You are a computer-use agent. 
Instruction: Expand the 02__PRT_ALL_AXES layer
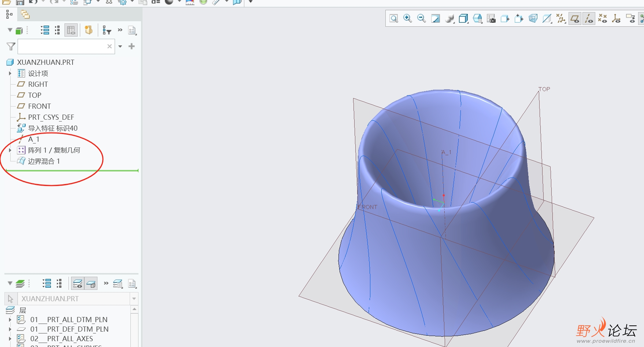[10, 339]
